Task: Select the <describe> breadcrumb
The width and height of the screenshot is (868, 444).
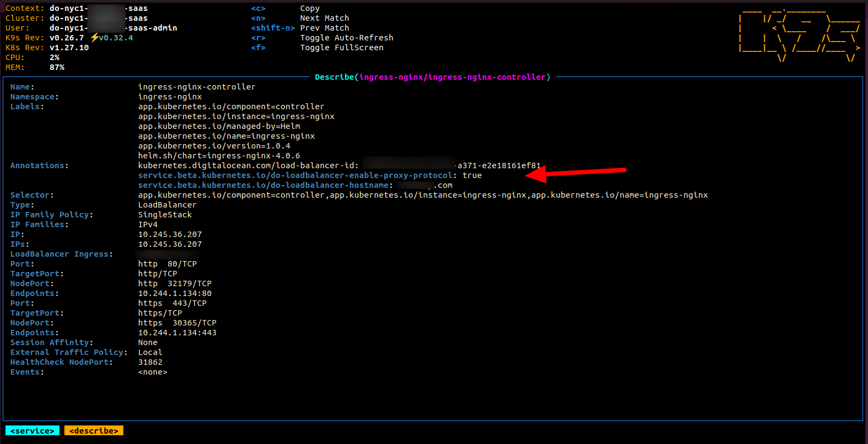Action: (x=93, y=431)
